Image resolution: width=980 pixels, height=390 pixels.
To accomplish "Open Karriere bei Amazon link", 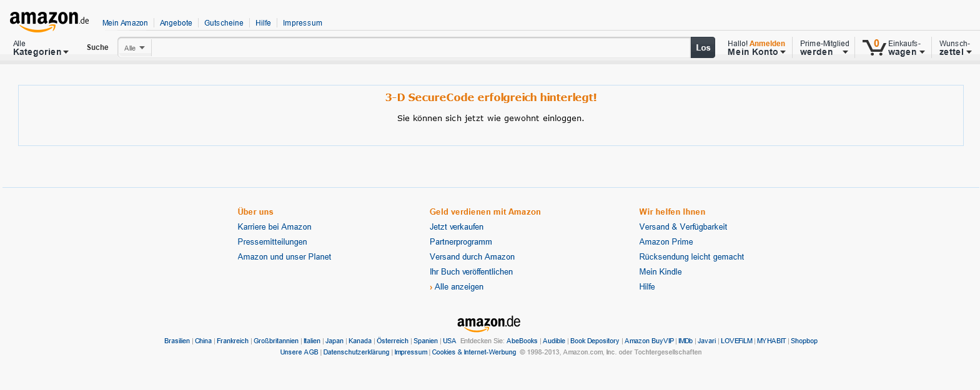I will click(274, 227).
